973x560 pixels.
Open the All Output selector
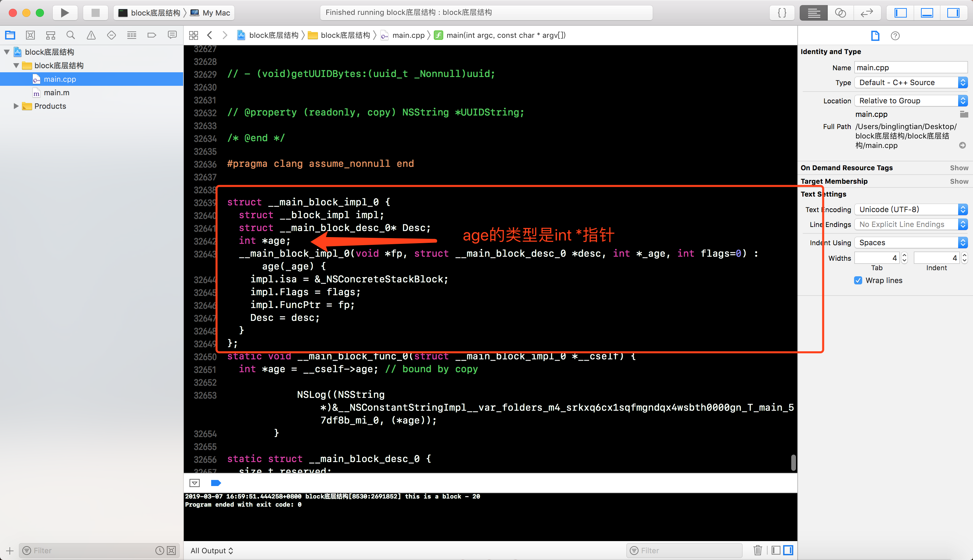[x=211, y=551]
